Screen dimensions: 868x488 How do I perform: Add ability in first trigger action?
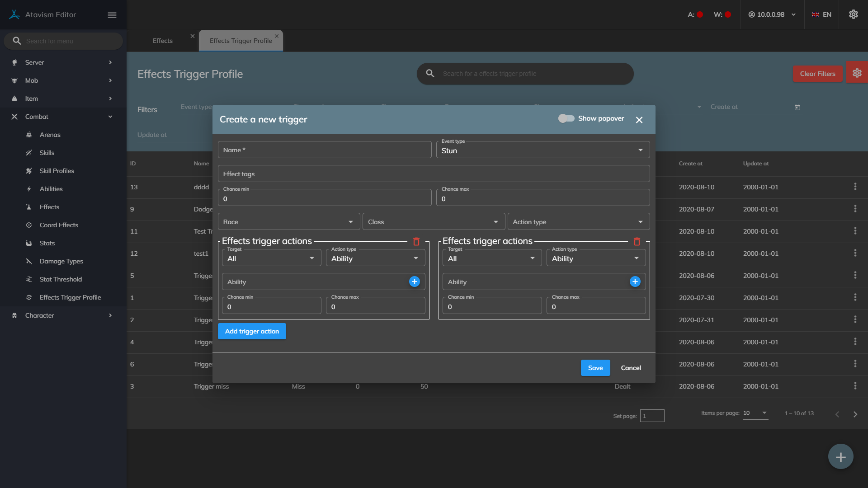coord(414,282)
